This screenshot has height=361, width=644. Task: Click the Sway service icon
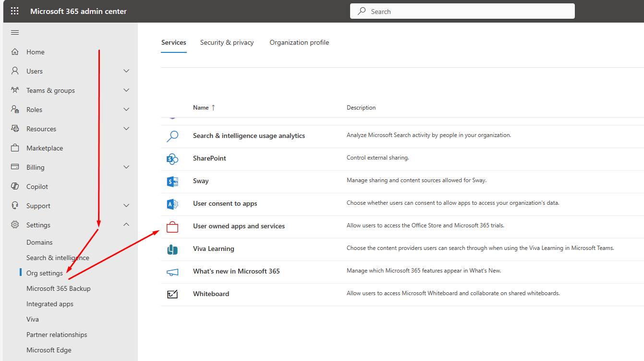pyautogui.click(x=172, y=181)
